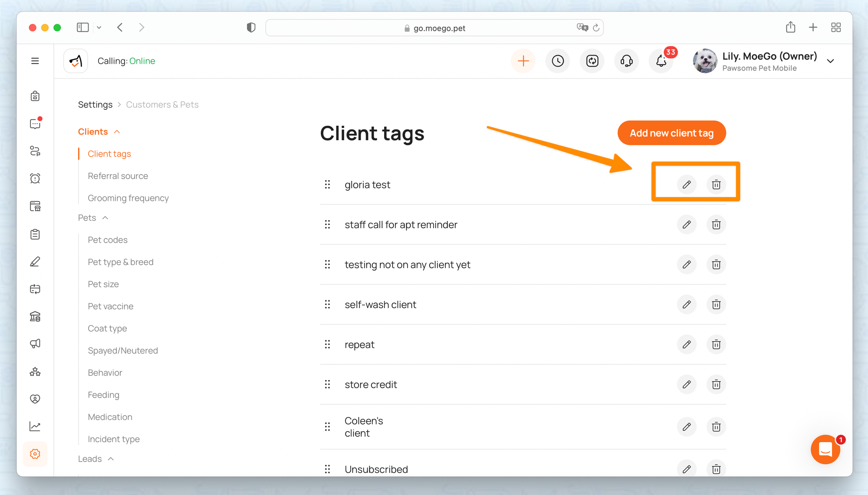
Task: Expand the account dropdown next to Lily
Action: [x=830, y=61]
